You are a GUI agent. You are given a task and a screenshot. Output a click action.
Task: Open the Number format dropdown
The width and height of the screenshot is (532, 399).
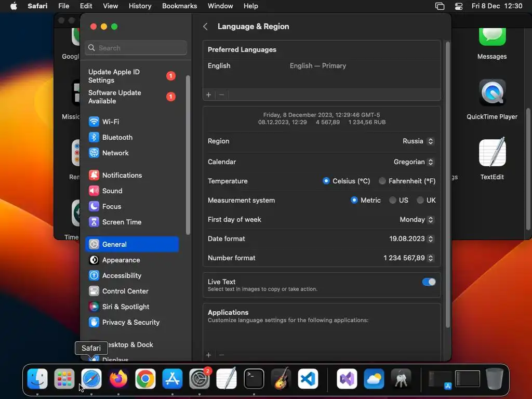pos(408,258)
